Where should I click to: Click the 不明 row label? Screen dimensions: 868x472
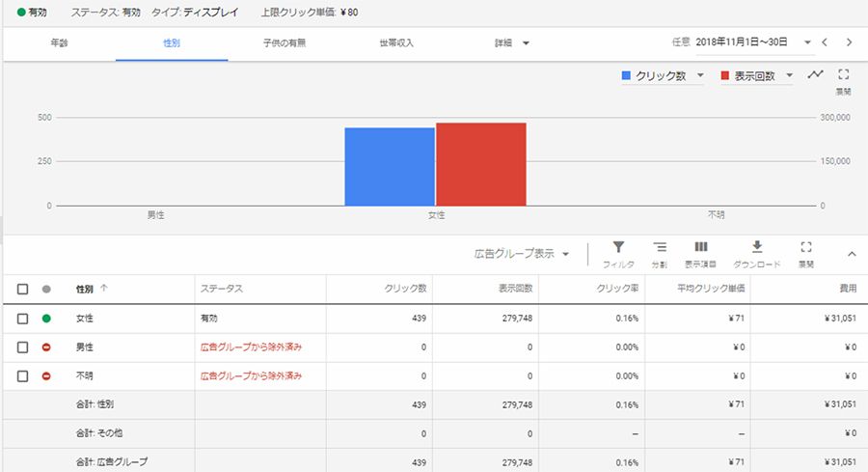(85, 376)
